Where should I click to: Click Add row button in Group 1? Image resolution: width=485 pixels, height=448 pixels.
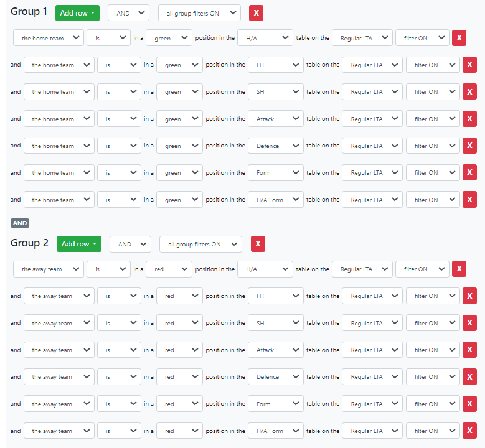point(77,13)
